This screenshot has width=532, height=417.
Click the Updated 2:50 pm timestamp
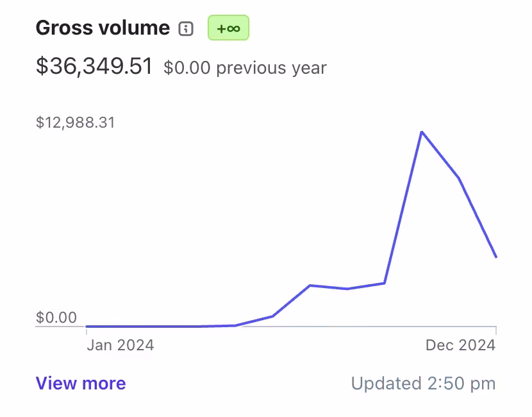pos(423,384)
